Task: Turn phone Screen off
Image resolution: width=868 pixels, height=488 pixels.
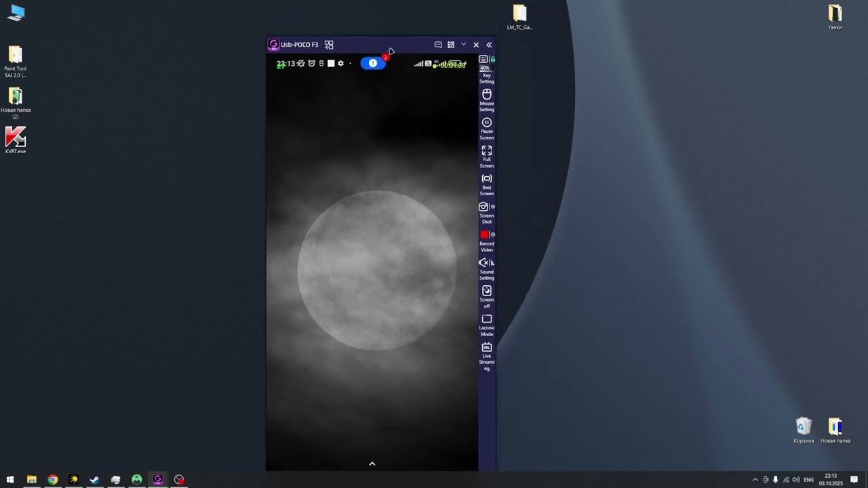Action: tap(487, 297)
